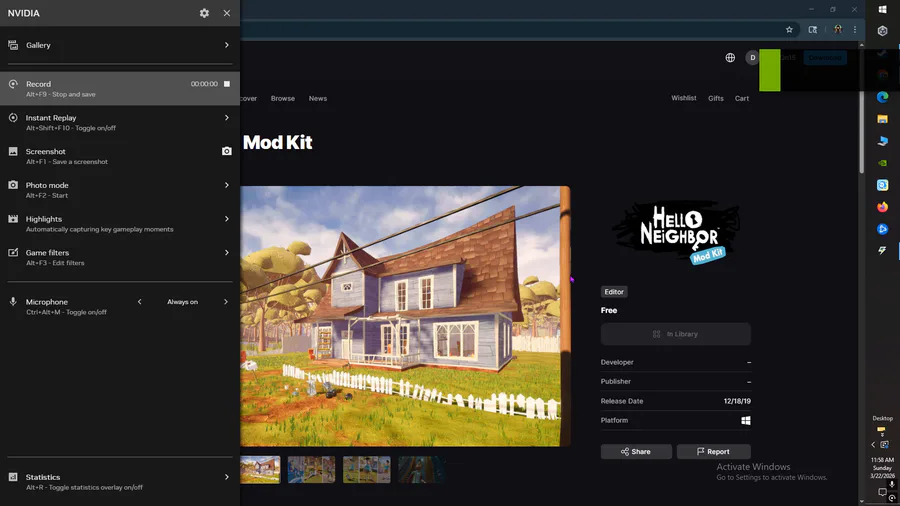Click the Statistics icon
900x506 pixels.
click(13, 477)
